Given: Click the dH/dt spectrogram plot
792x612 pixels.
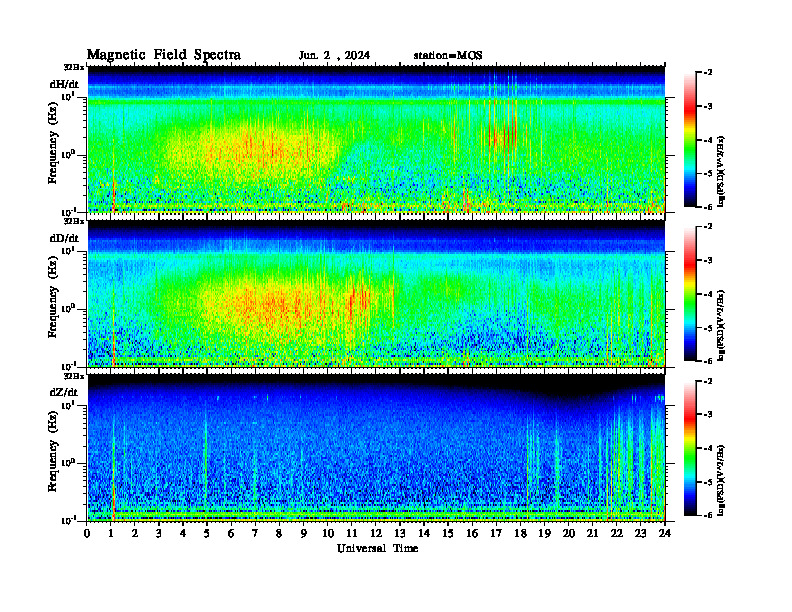Looking at the screenshot, I should click(376, 139).
